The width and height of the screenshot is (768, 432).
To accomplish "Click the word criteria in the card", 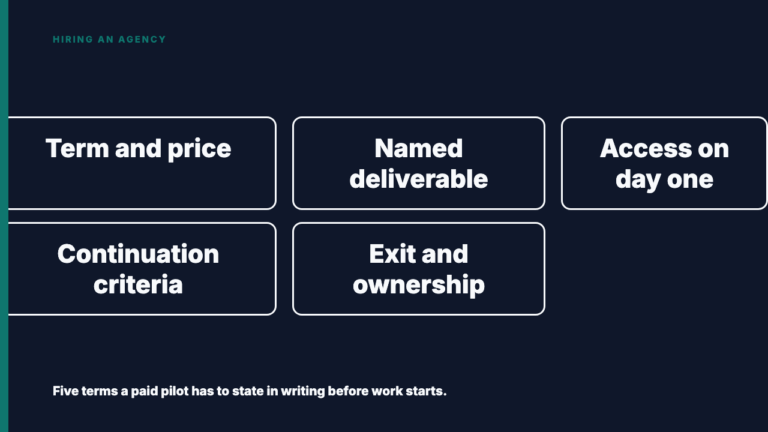I will click(x=138, y=285).
